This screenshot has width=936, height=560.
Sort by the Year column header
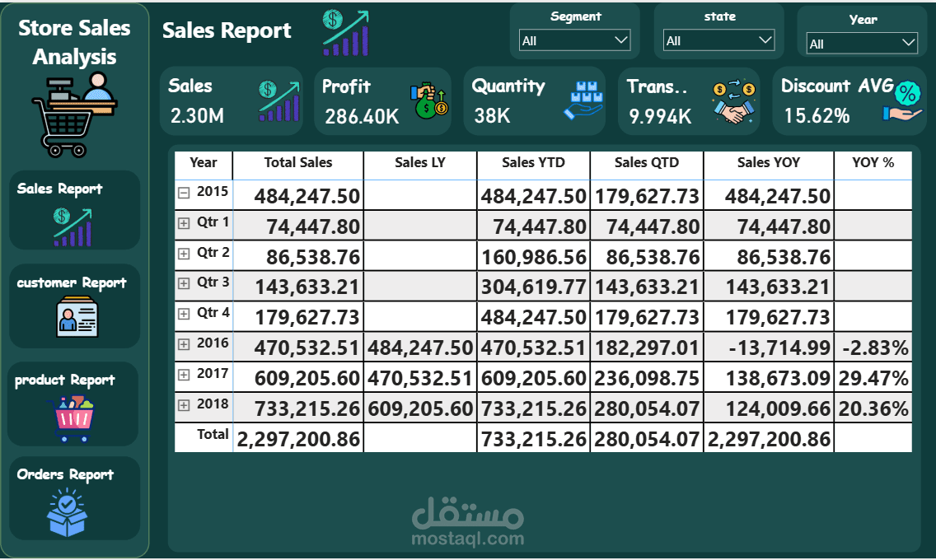(x=204, y=162)
